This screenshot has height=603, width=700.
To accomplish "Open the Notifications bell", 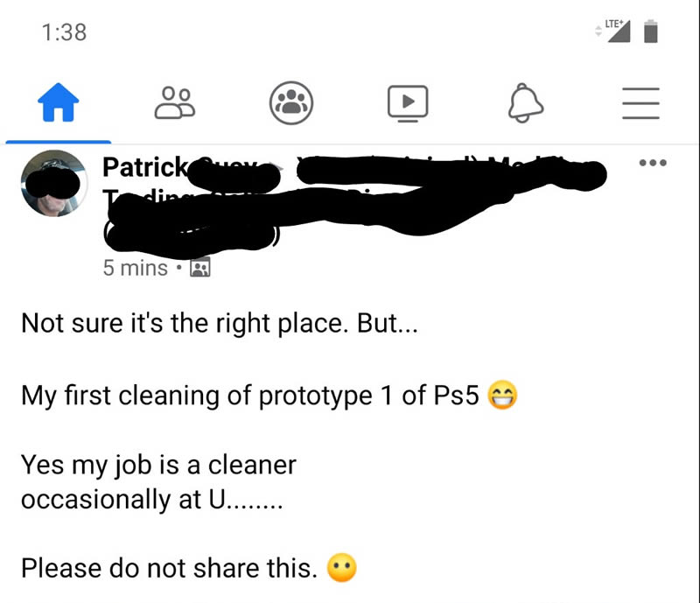I will [x=525, y=103].
